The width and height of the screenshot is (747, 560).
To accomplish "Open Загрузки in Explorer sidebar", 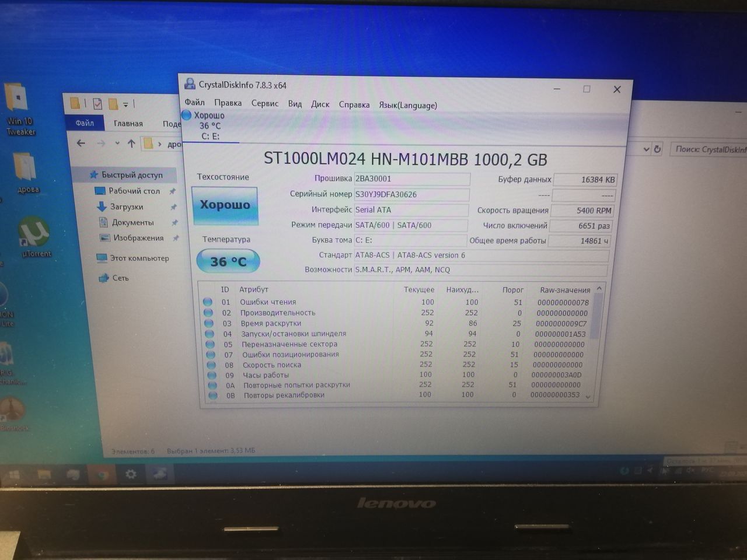I will 127,206.
